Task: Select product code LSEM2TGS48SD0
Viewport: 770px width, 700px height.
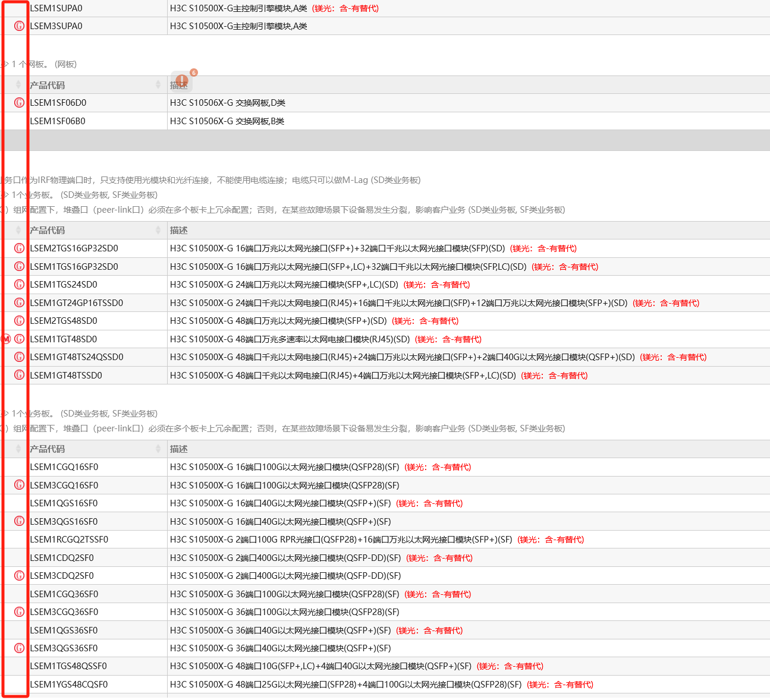Action: pyautogui.click(x=64, y=321)
